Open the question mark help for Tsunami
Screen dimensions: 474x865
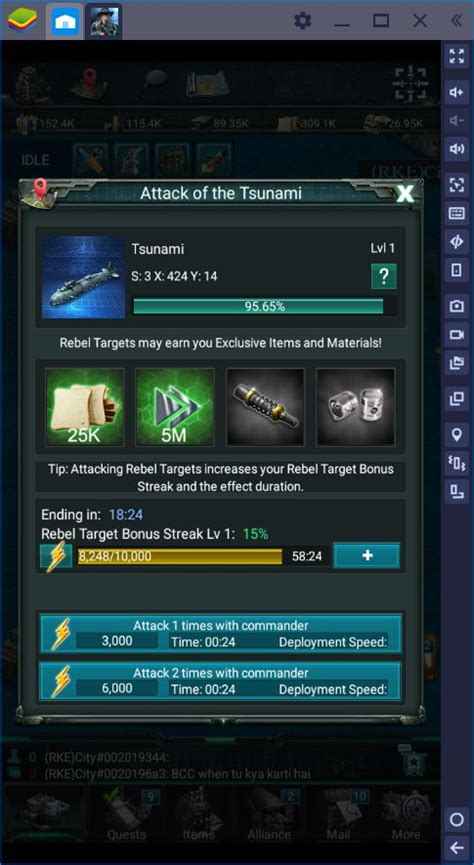coord(383,276)
